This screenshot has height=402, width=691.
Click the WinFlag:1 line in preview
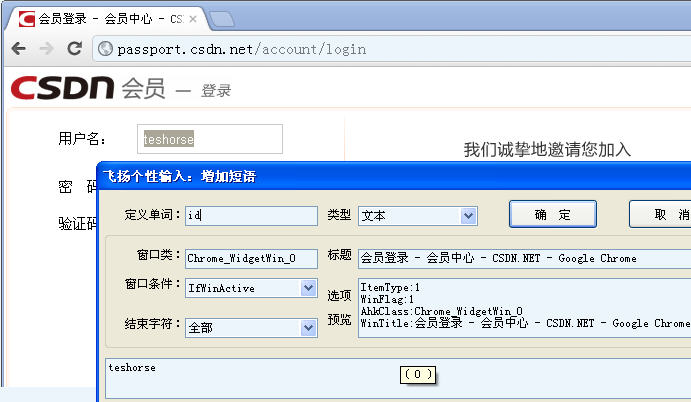387,299
